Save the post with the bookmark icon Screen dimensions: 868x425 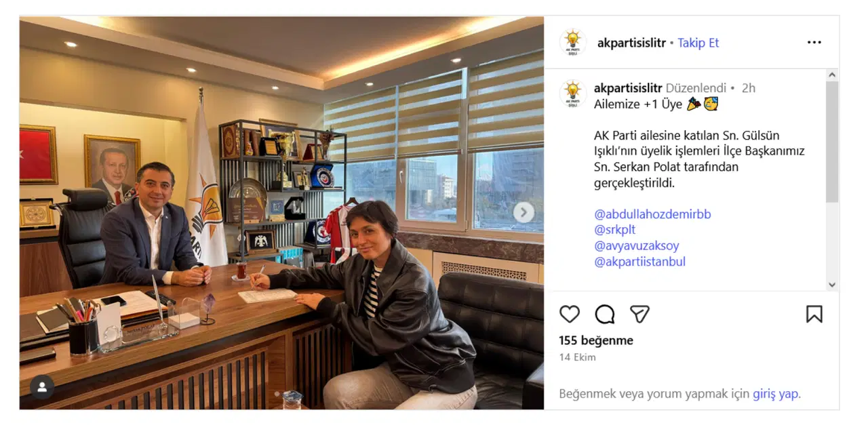[814, 314]
